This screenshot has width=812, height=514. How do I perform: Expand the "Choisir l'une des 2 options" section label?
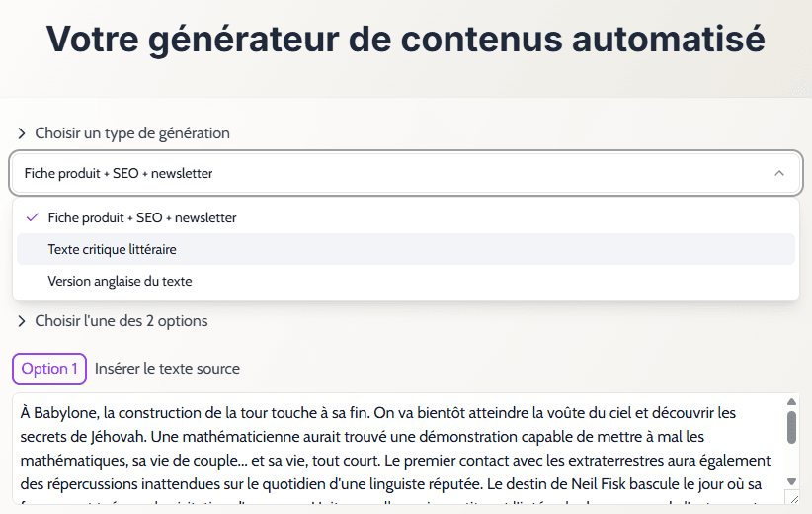tap(122, 321)
